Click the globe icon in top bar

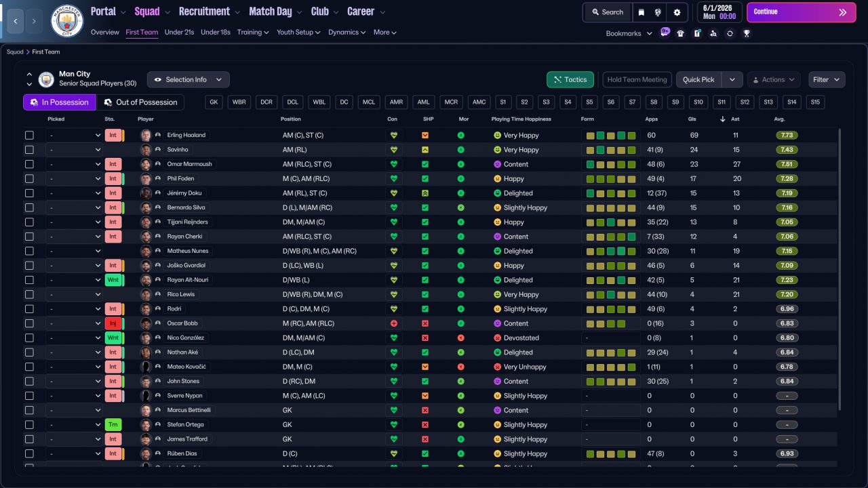(x=658, y=12)
